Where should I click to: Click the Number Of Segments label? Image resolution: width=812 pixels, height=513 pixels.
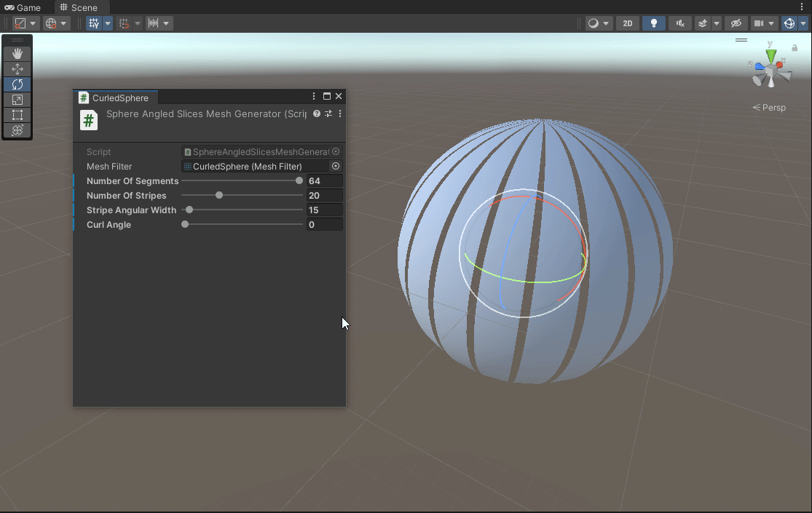(x=133, y=180)
